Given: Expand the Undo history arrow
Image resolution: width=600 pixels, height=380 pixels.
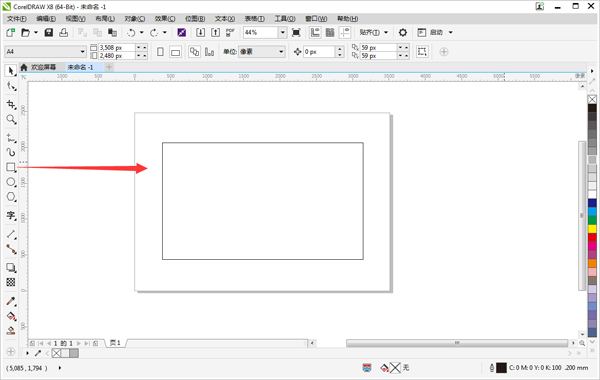Looking at the screenshot, I should tap(142, 33).
